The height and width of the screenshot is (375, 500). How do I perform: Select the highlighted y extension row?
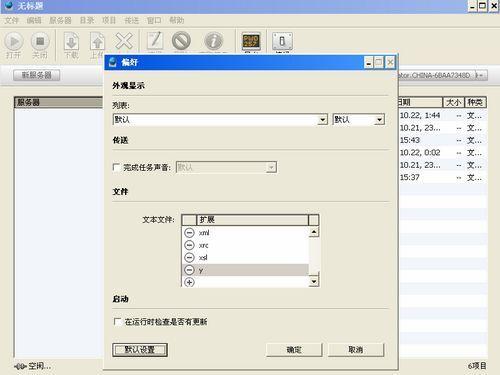pos(245,270)
